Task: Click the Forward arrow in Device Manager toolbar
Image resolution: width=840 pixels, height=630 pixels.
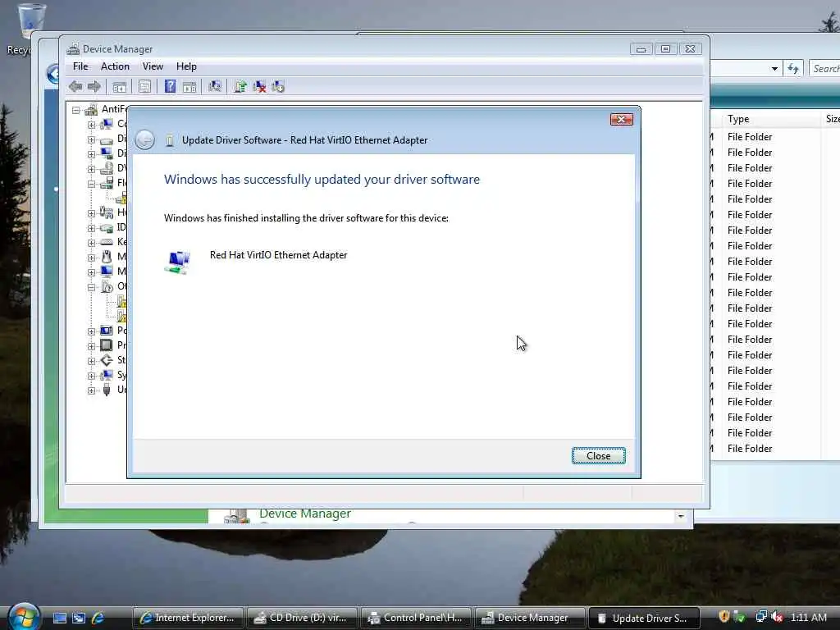Action: point(94,86)
